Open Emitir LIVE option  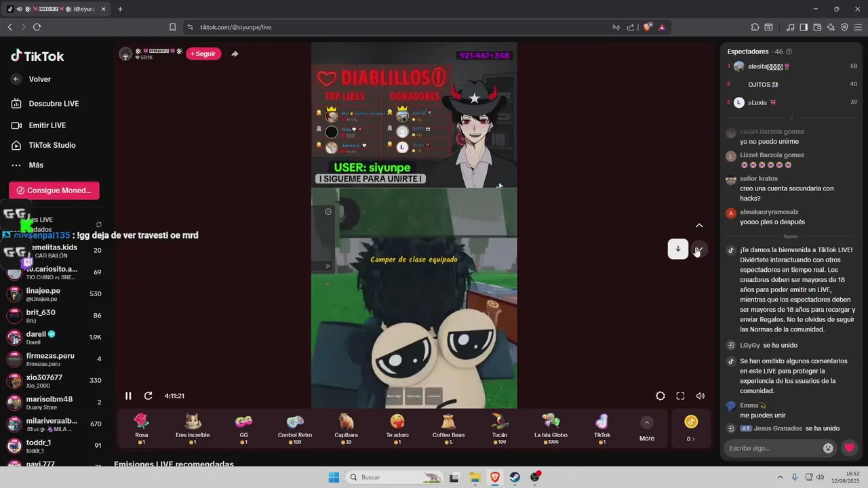click(x=39, y=125)
